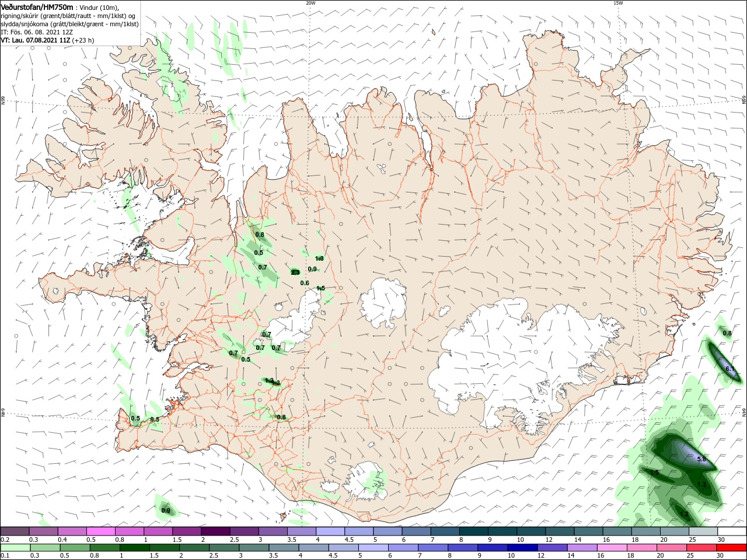The width and height of the screenshot is (747, 560).
Task: Click the 'IT: Fös. 06. 08. 2021 12Z' line
Action: [37, 32]
